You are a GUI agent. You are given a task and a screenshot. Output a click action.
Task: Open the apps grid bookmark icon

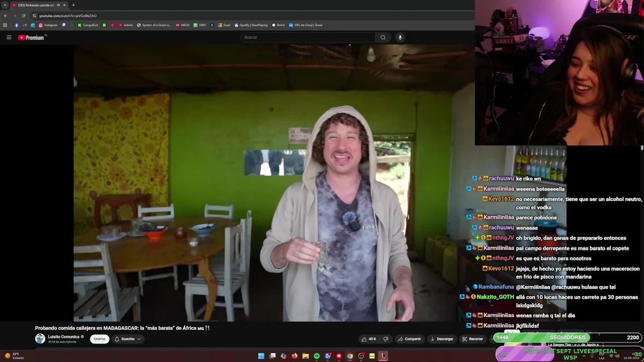(5, 25)
